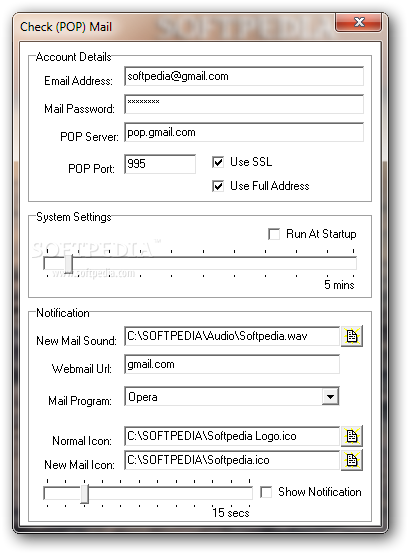The width and height of the screenshot is (409, 554).
Task: Click the Use SSL label text
Action: 251,162
